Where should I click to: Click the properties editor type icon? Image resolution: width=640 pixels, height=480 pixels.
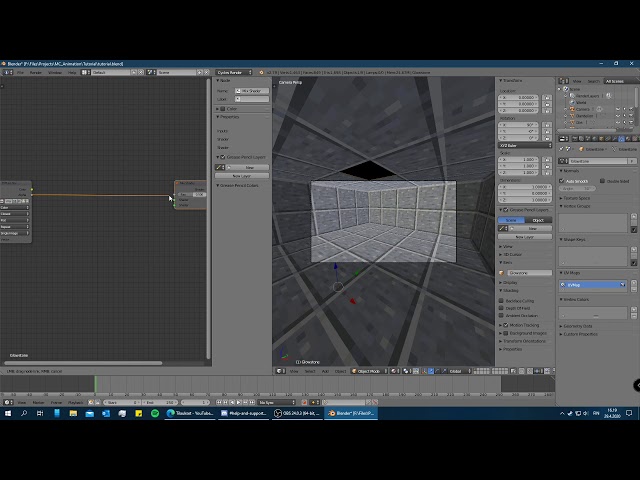(x=563, y=139)
